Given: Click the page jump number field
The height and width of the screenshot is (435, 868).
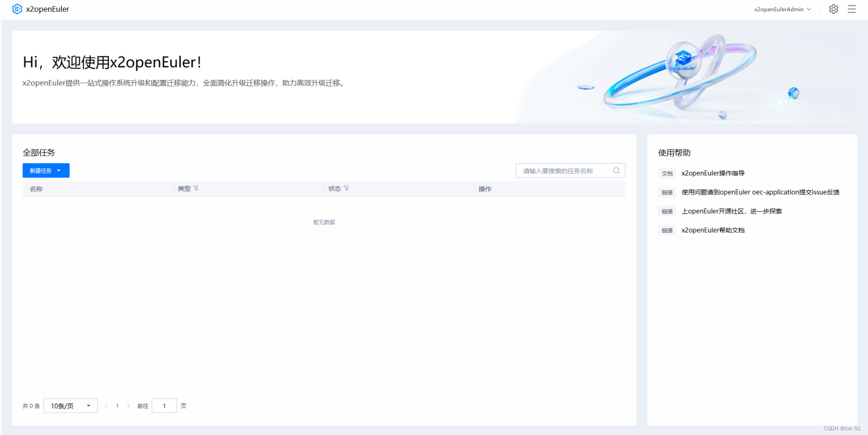Looking at the screenshot, I should pyautogui.click(x=164, y=406).
